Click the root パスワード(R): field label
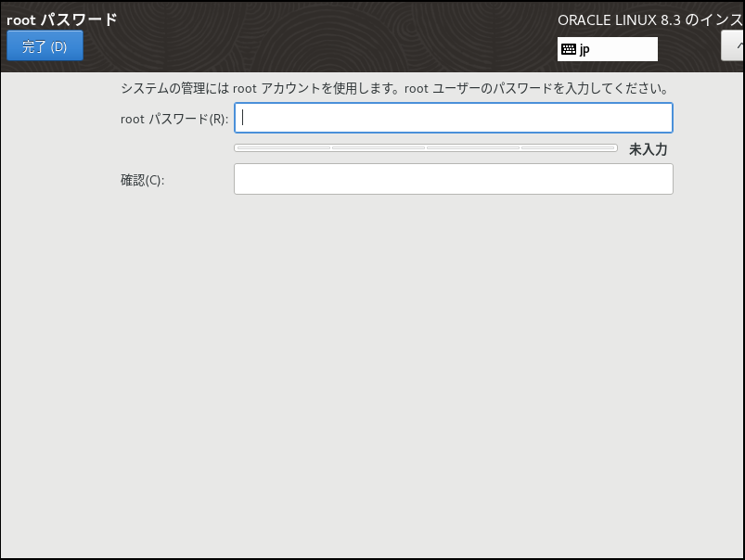745x560 pixels. [174, 119]
